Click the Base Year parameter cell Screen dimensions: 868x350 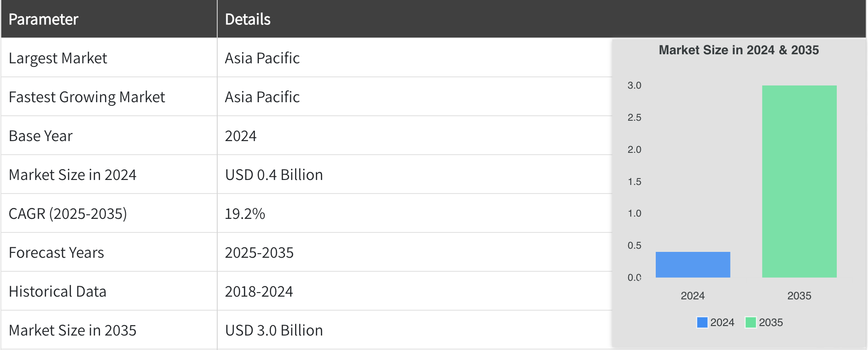coord(41,136)
